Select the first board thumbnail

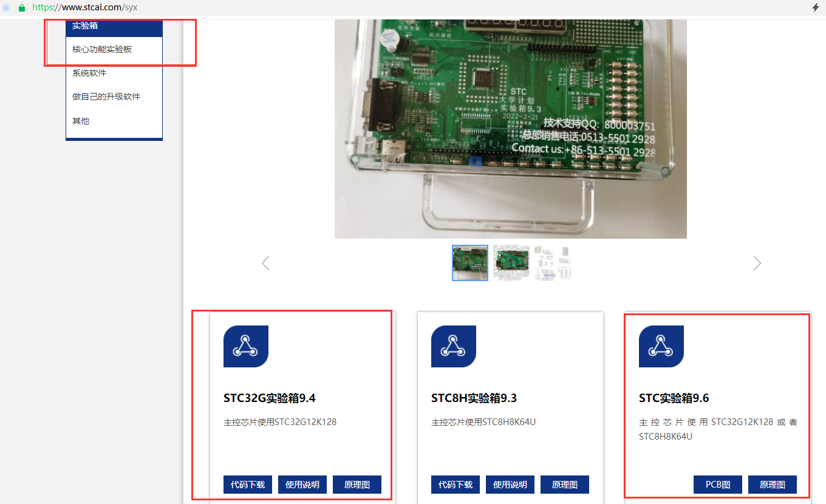(x=470, y=263)
